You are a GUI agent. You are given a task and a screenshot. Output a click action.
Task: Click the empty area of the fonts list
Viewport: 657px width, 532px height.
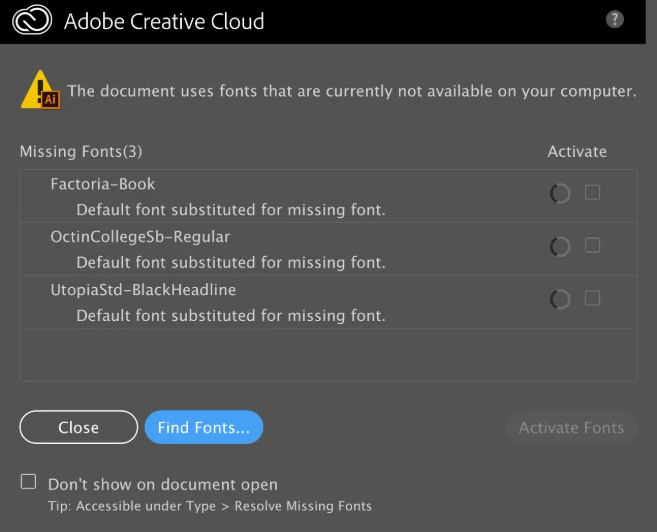pos(328,354)
